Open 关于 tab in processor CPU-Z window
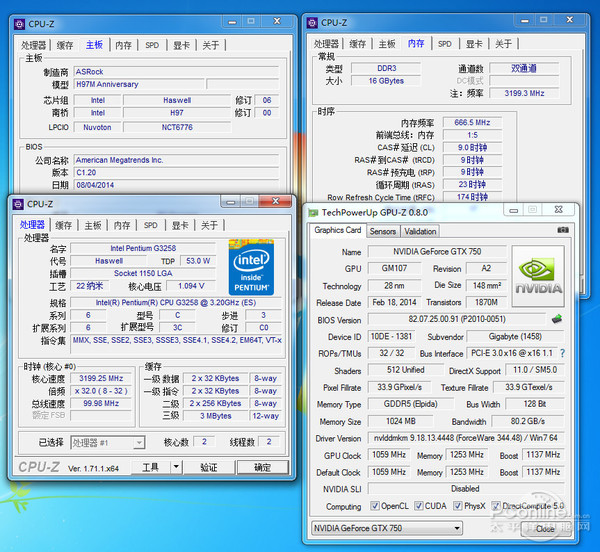Image resolution: width=600 pixels, height=552 pixels. (x=209, y=225)
